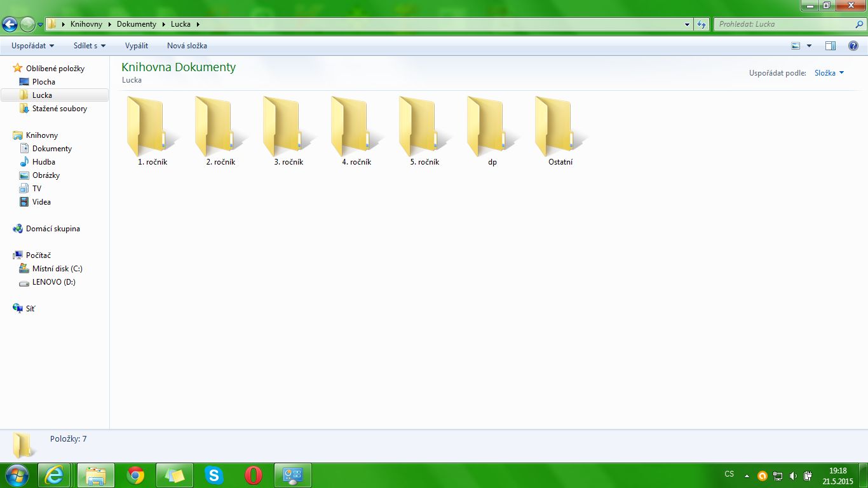Open the address bar history dropdown
The height and width of the screenshot is (488, 868).
pos(688,25)
